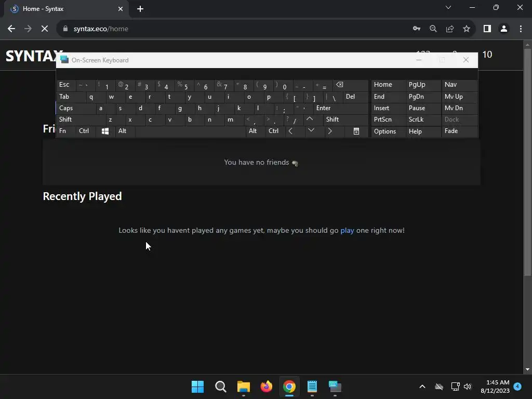Open the Chrome three-dot menu
This screenshot has height=399, width=532.
coord(521,29)
